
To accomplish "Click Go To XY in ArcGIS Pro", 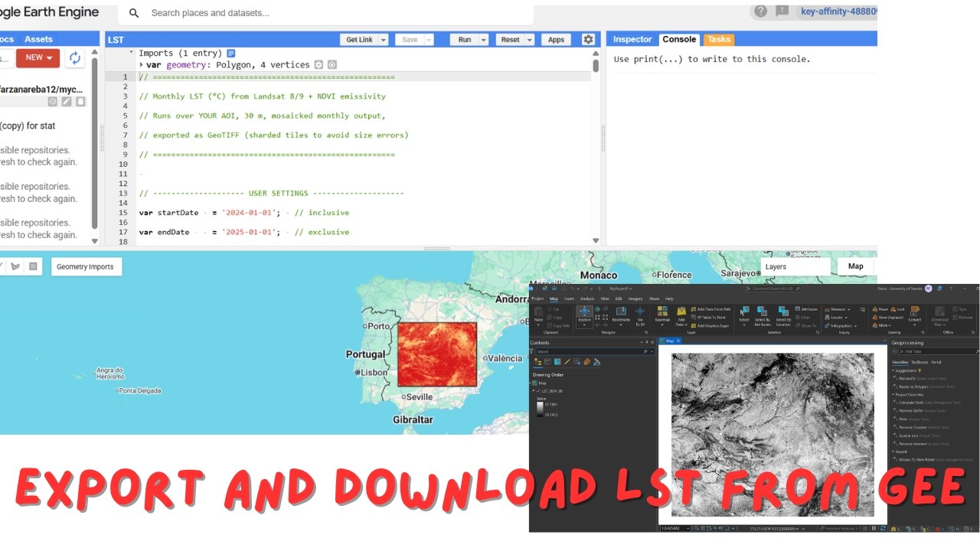I will (x=640, y=316).
